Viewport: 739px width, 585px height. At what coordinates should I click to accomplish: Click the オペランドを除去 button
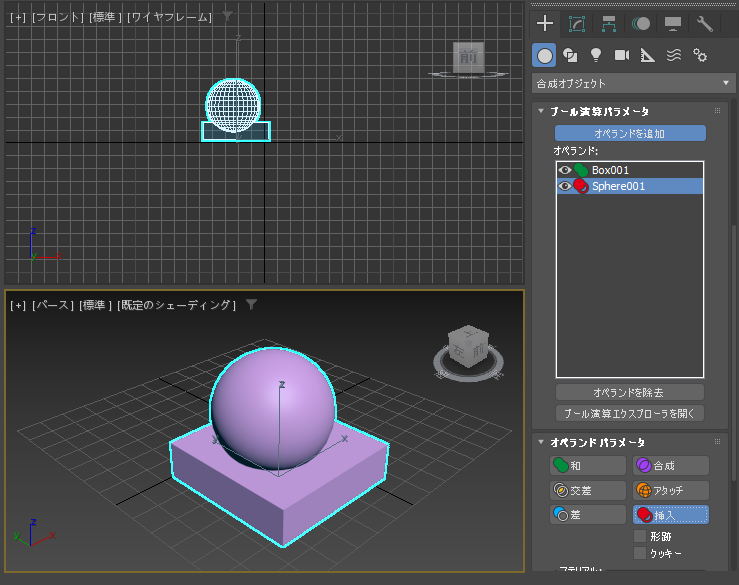pos(630,392)
